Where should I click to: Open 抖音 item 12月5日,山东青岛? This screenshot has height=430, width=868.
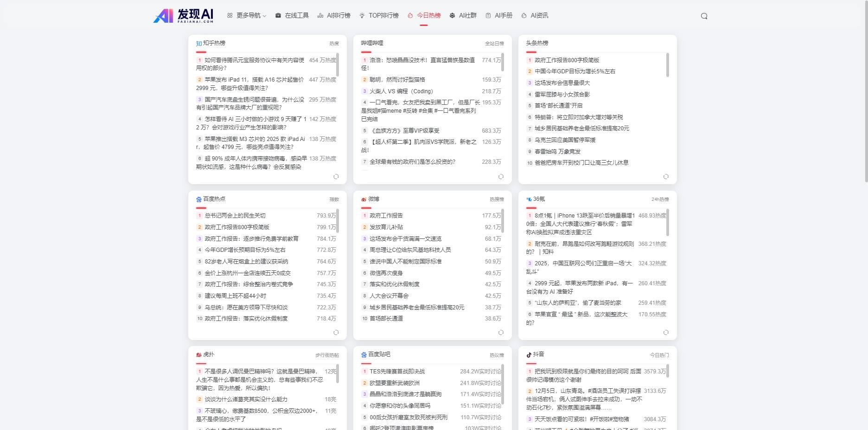click(584, 399)
